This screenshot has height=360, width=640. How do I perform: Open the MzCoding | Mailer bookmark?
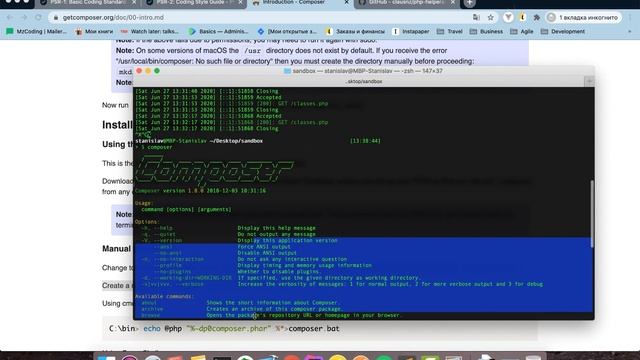[x=36, y=31]
